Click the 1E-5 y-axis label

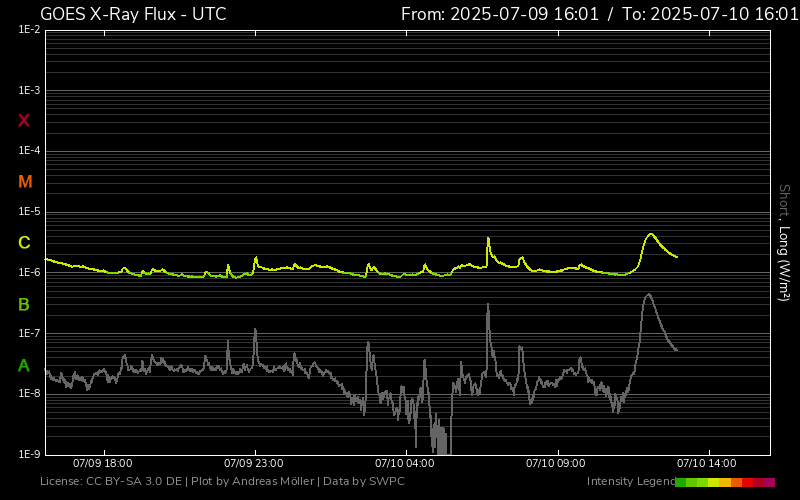coord(29,212)
